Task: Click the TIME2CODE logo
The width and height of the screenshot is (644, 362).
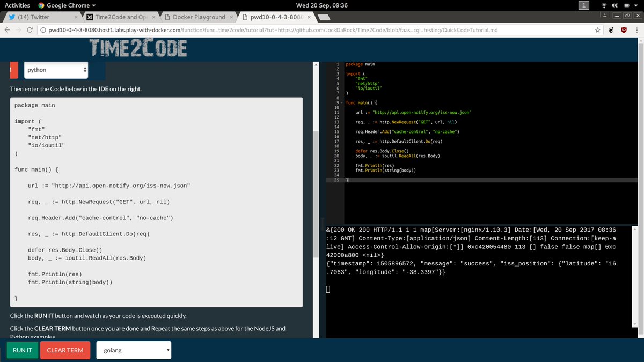Action: [x=139, y=48]
